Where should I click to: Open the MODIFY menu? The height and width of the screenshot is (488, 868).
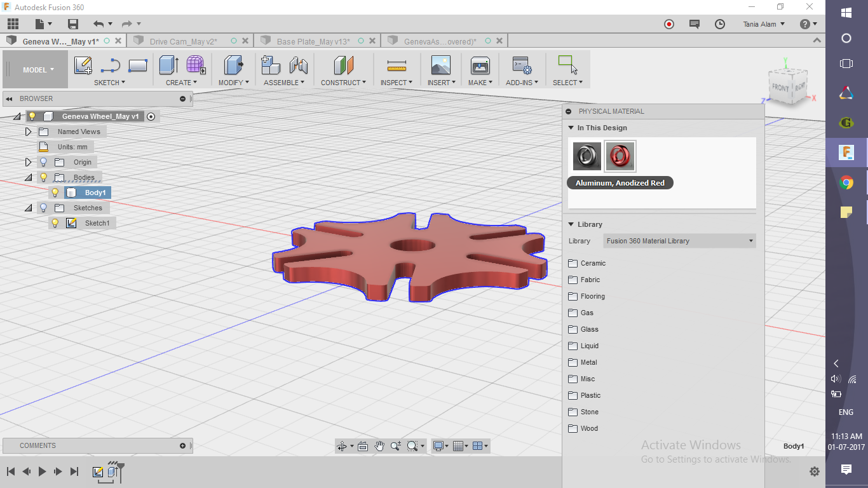click(234, 83)
